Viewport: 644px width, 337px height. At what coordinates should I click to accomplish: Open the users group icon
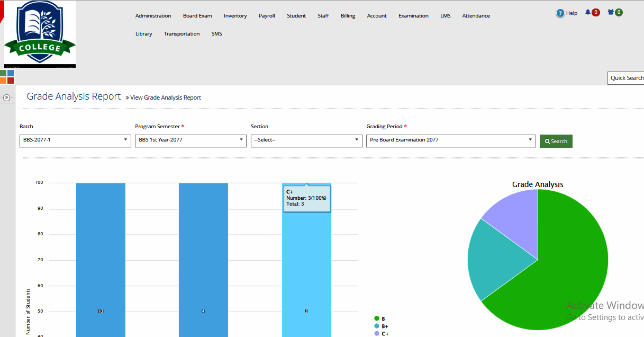tap(611, 12)
